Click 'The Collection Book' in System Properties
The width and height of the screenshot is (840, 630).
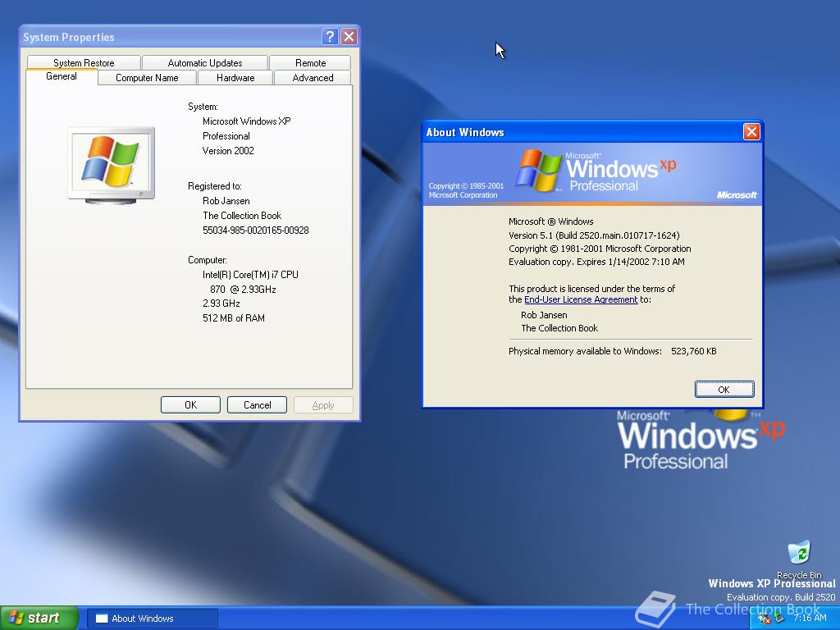click(x=242, y=216)
